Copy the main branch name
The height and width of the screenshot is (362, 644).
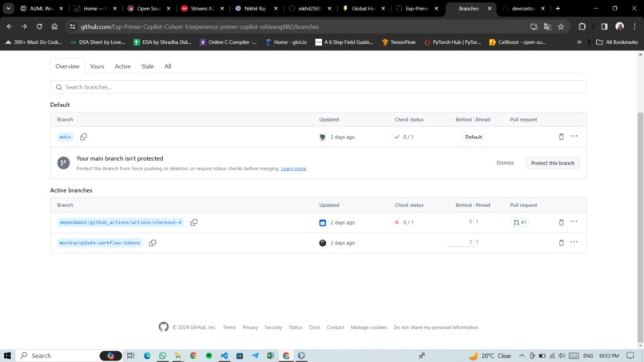[x=83, y=137]
